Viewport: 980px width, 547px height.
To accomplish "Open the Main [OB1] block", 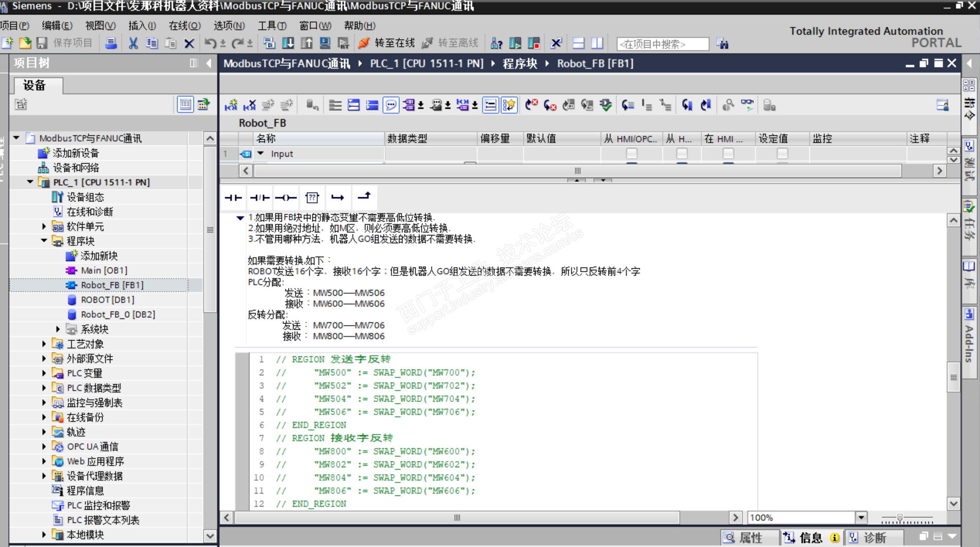I will coord(104,270).
